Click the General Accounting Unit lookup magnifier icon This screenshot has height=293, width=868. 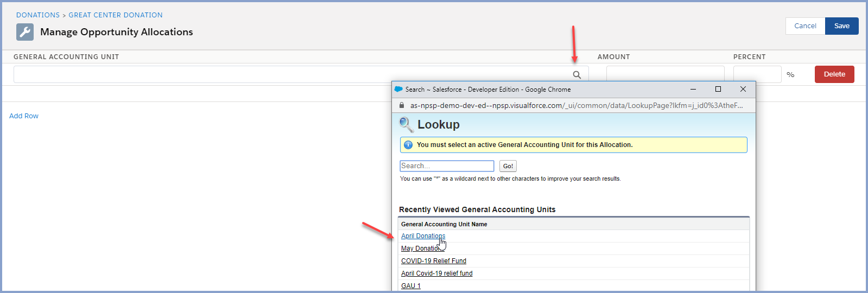click(577, 75)
